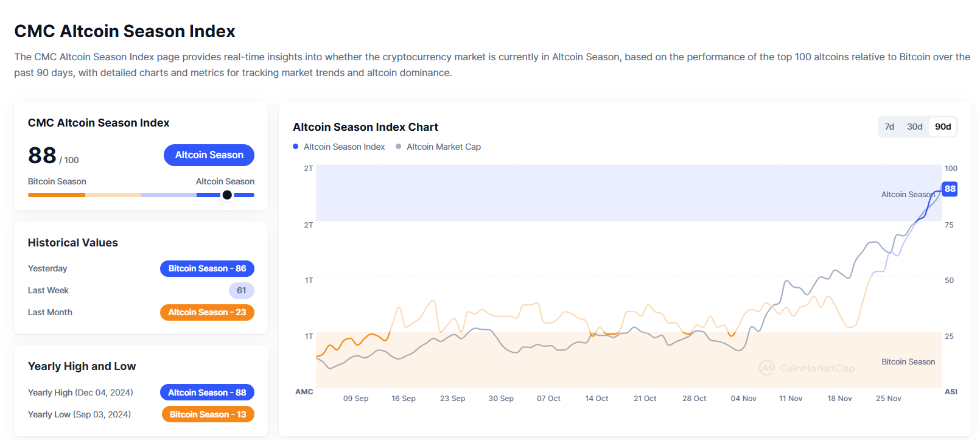Click the blue 88 value marker on chart

(x=950, y=189)
